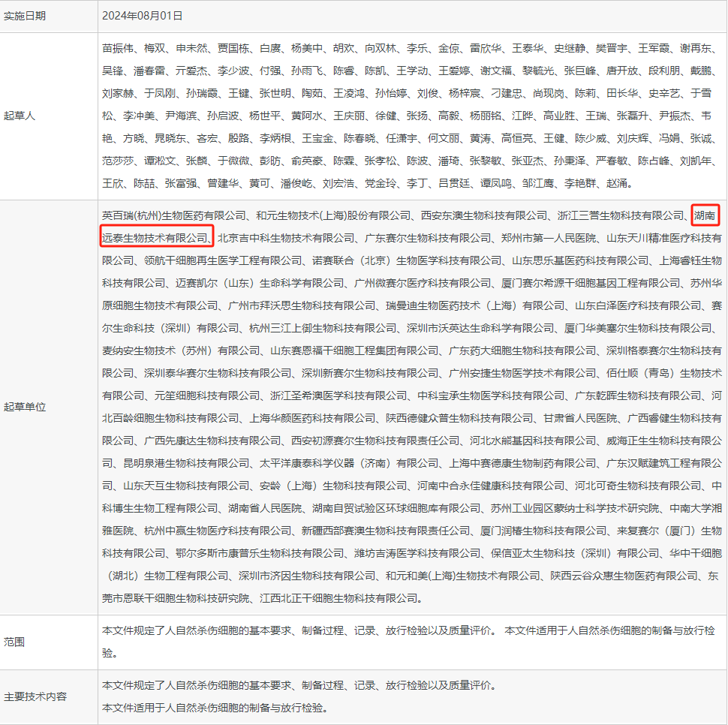This screenshot has height=725, width=728.
Task: Click the date 2024年08月01日
Action: [143, 16]
